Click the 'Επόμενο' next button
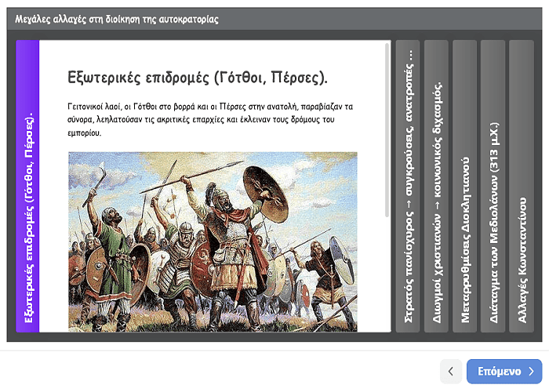549x392 pixels. pyautogui.click(x=504, y=372)
